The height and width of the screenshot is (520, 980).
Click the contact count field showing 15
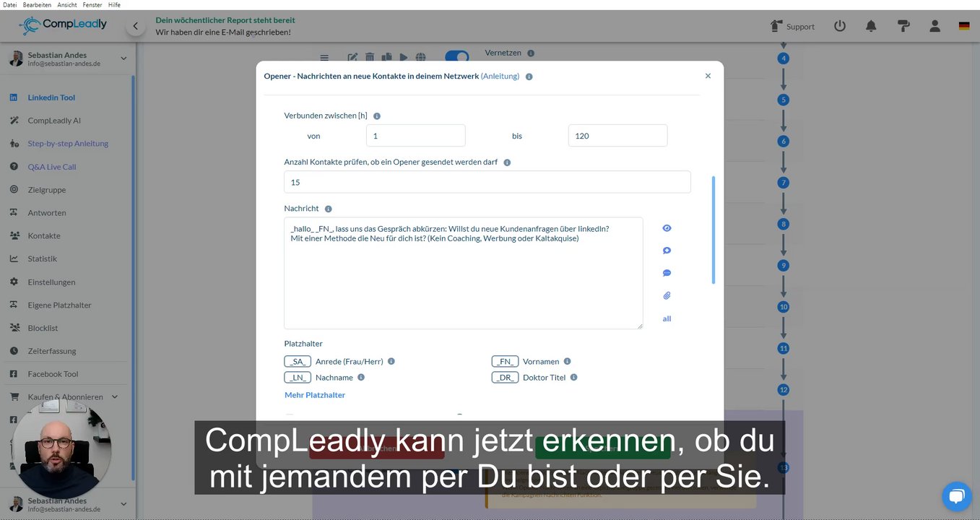point(487,182)
